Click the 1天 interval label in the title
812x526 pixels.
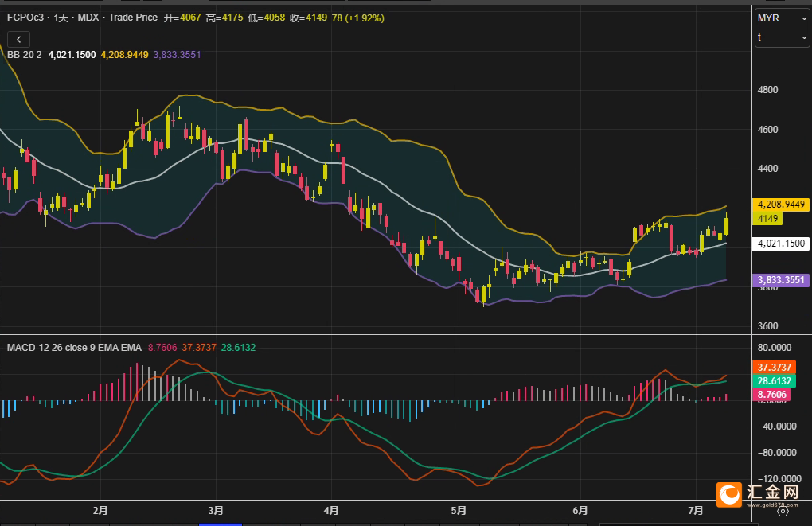click(x=61, y=18)
